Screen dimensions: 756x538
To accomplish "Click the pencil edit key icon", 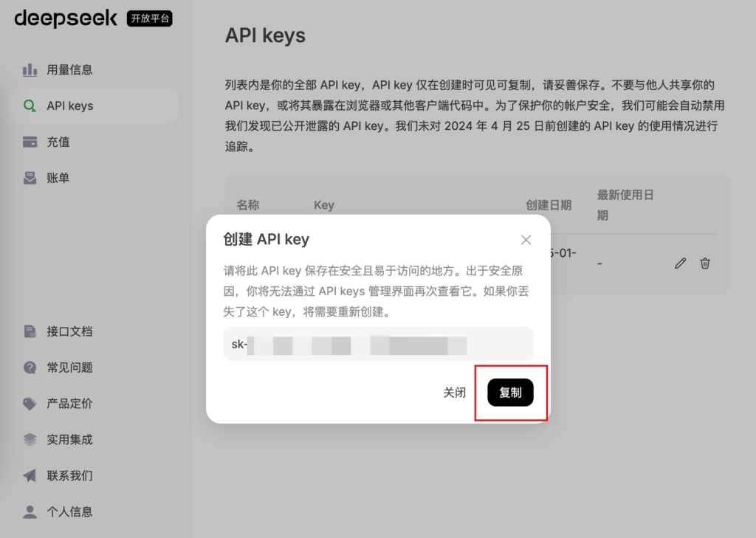I will tap(680, 263).
